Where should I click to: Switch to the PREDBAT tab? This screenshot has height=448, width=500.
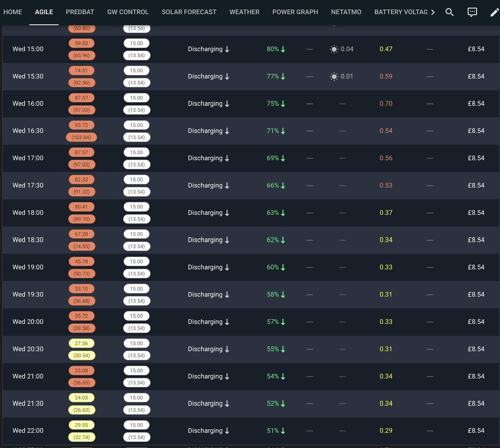(80, 12)
